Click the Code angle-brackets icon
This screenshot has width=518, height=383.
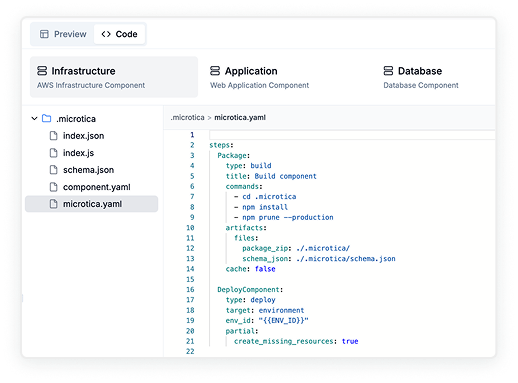[x=106, y=34]
